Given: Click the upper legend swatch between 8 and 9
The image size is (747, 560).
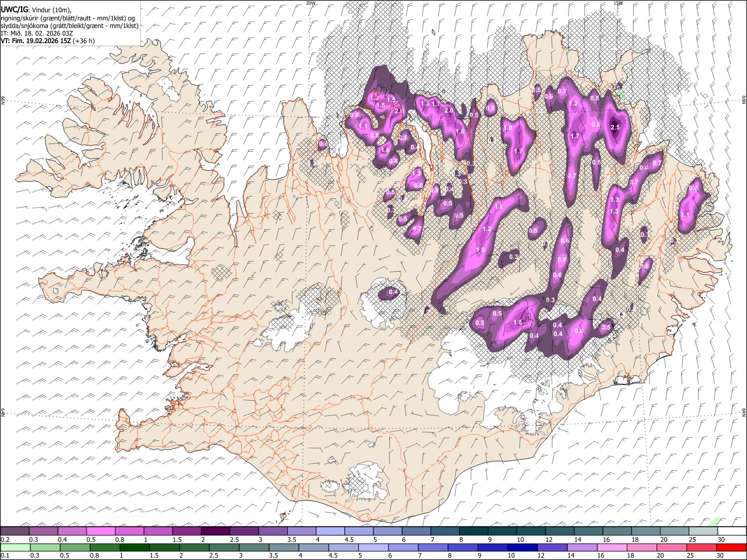Looking at the screenshot, I should pyautogui.click(x=474, y=531).
